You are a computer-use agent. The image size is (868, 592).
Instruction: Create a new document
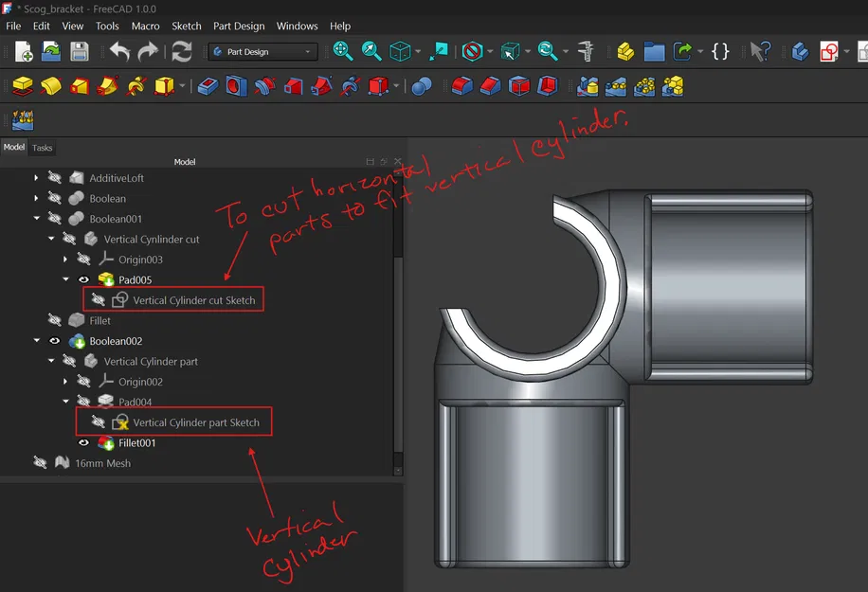[24, 51]
